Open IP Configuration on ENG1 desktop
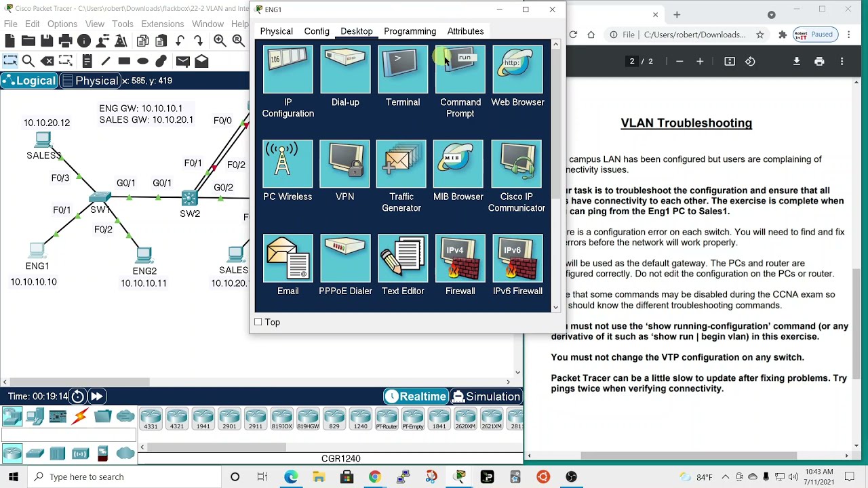Image resolution: width=868 pixels, height=488 pixels. click(x=288, y=69)
